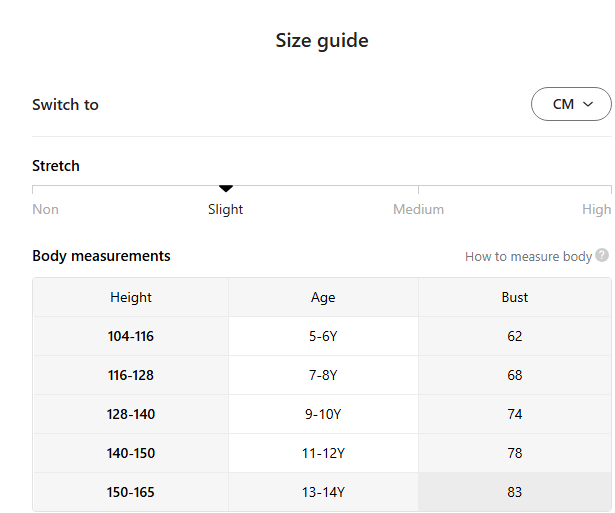The image size is (615, 513).
Task: Click the Age column header
Action: [x=323, y=297]
